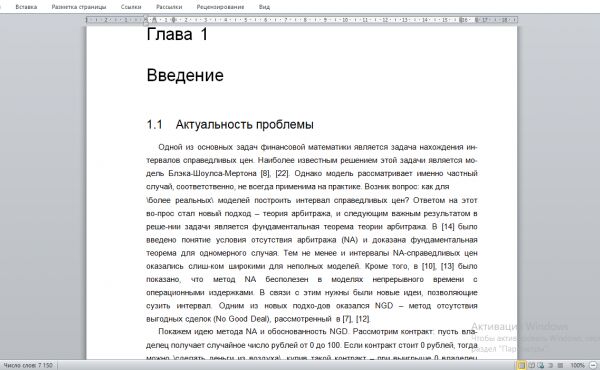
Task: Switch to Full Screen Reading view
Action: [531, 365]
